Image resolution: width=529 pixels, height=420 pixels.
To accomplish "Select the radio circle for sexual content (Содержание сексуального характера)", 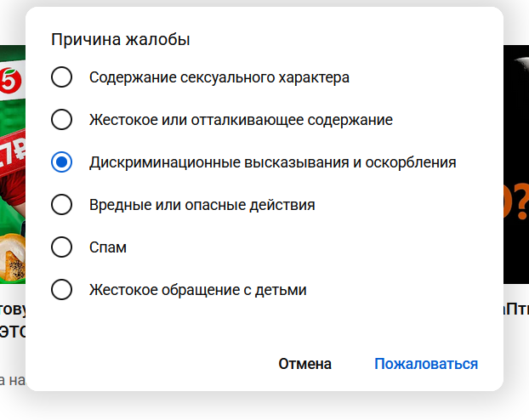I will click(x=61, y=77).
